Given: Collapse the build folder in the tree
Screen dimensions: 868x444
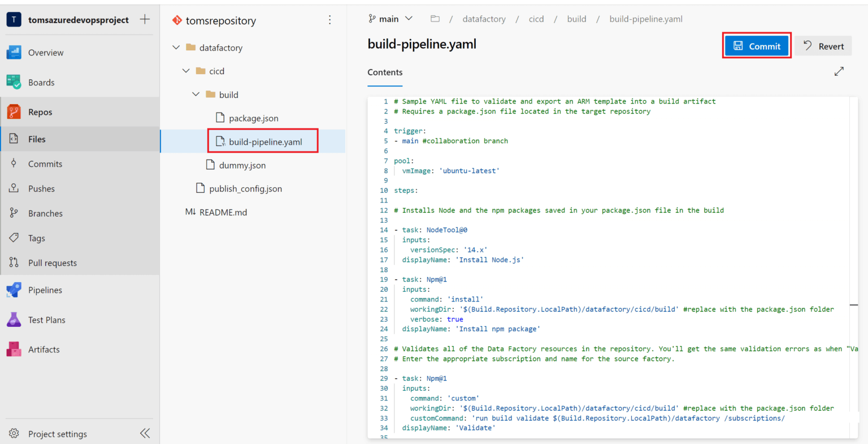Looking at the screenshot, I should (x=196, y=94).
